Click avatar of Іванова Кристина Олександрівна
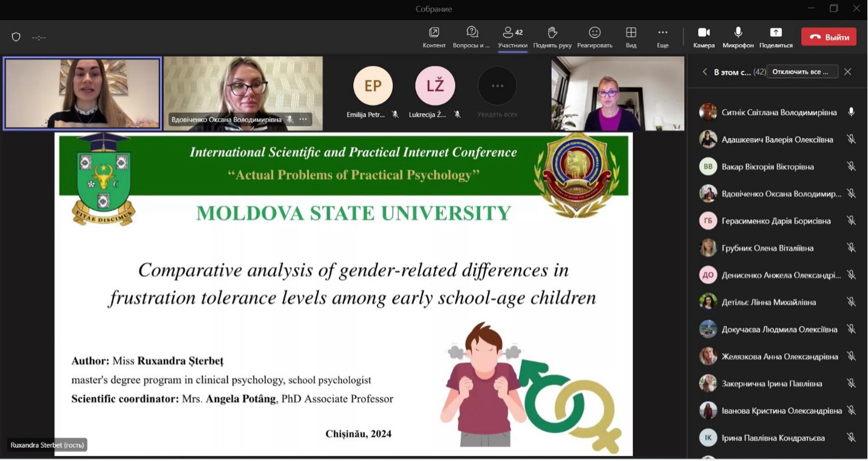Screen dimensions: 868x461 click(x=708, y=411)
